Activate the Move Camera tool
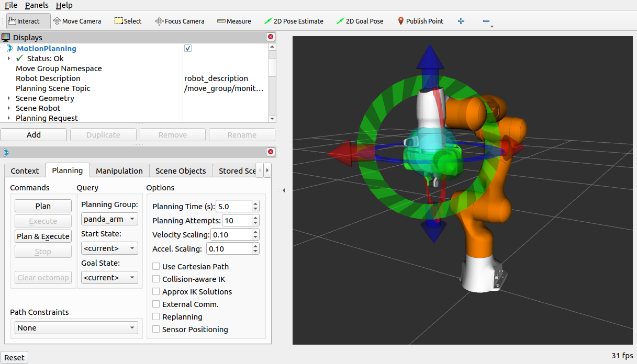Screen dimensions: 637x364 tap(77, 21)
